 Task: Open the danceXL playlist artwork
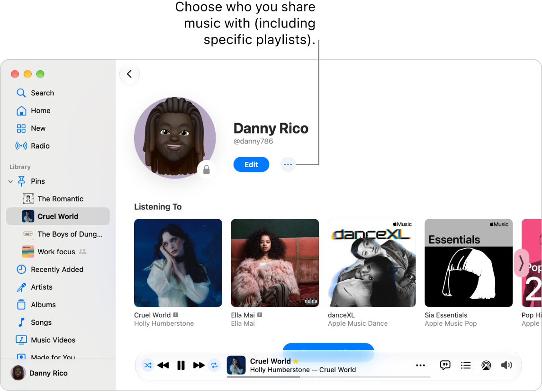pyautogui.click(x=371, y=263)
